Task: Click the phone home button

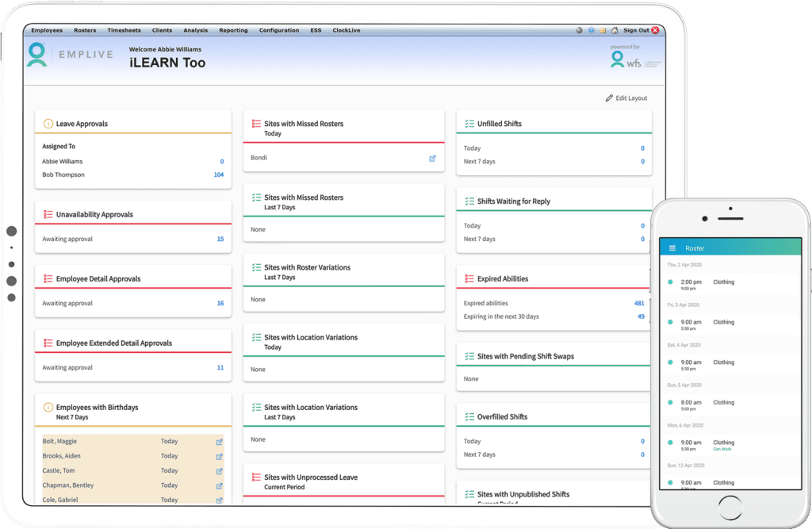Action: point(730,508)
